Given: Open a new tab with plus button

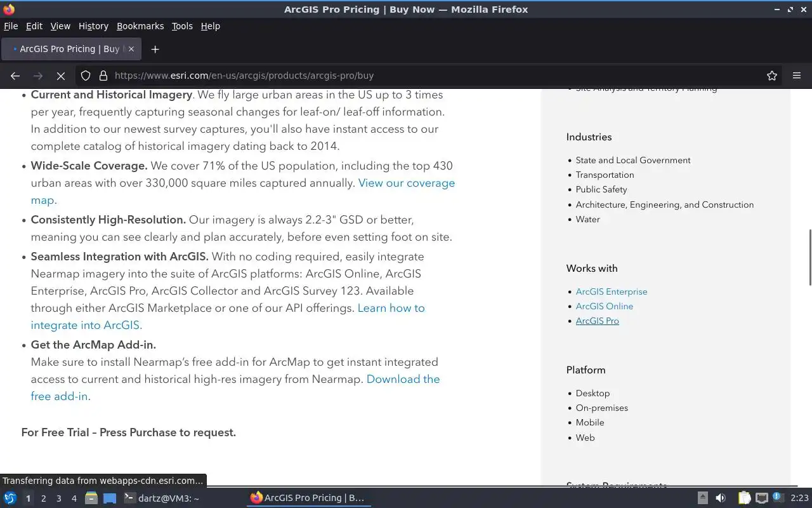Looking at the screenshot, I should click(x=155, y=49).
